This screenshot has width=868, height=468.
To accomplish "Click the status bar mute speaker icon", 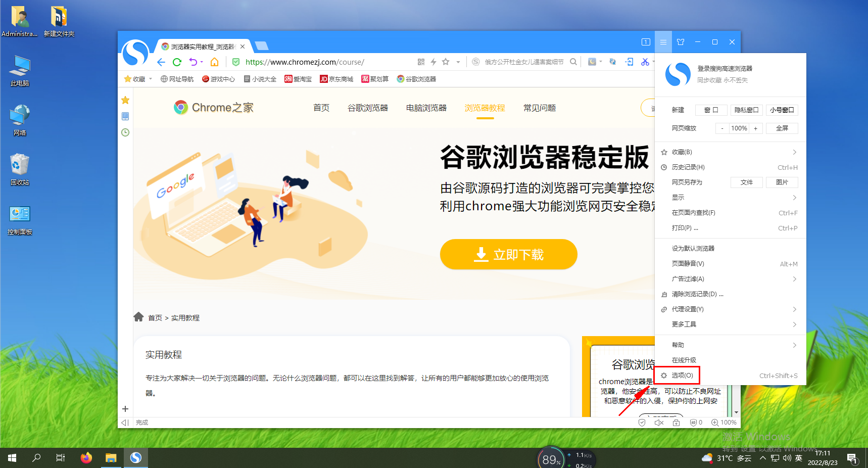I will [x=659, y=423].
